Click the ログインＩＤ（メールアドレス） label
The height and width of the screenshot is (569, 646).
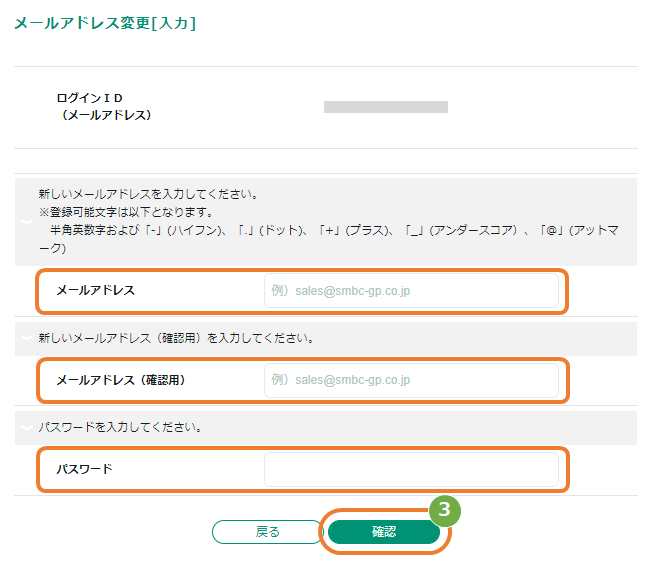[x=103, y=106]
